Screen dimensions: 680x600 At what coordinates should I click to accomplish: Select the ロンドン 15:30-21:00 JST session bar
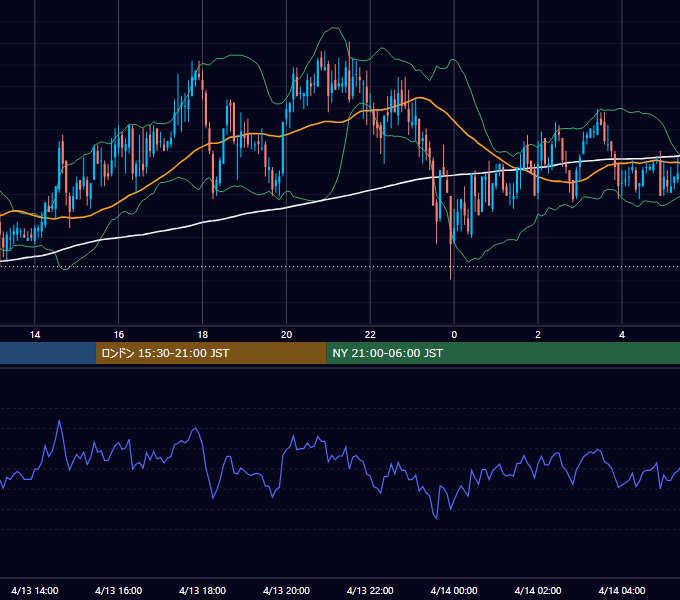[211, 353]
